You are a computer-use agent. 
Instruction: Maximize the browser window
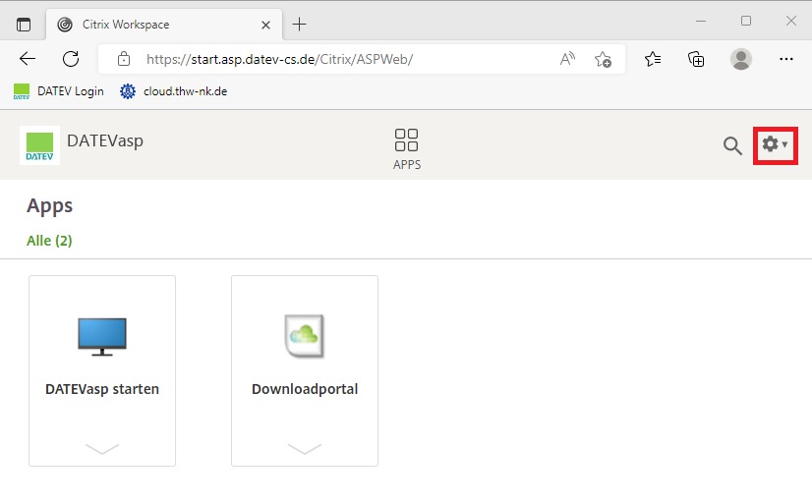746,21
